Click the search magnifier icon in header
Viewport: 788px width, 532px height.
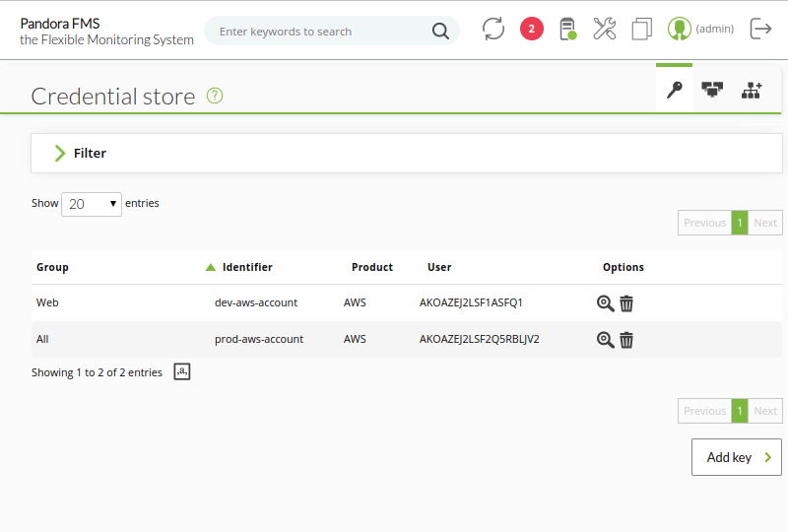(440, 32)
